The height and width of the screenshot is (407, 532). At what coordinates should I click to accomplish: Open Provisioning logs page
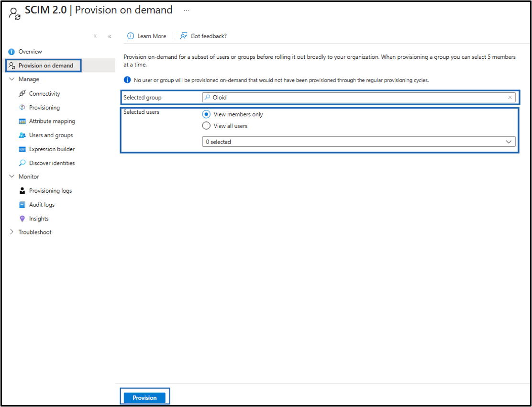point(51,191)
